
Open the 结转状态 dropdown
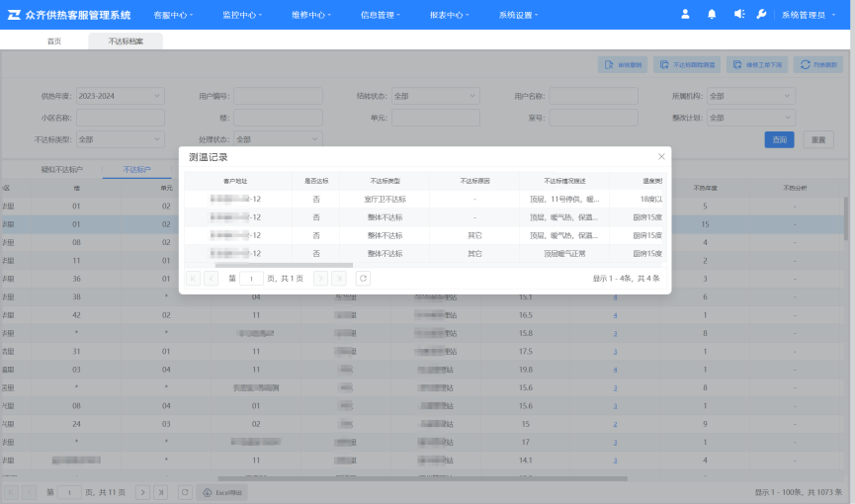point(436,96)
